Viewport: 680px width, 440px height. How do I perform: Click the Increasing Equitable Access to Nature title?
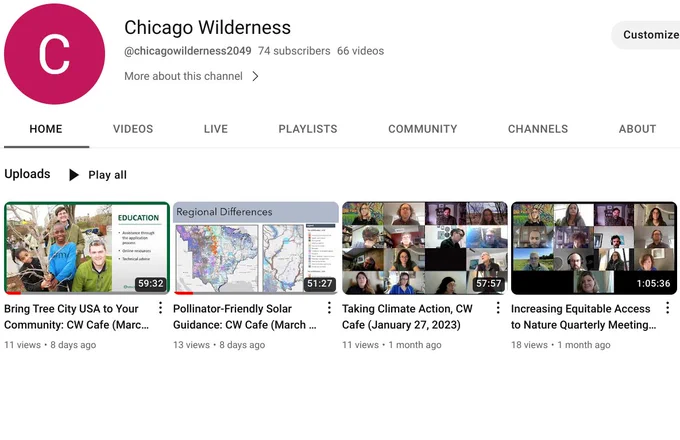(584, 317)
